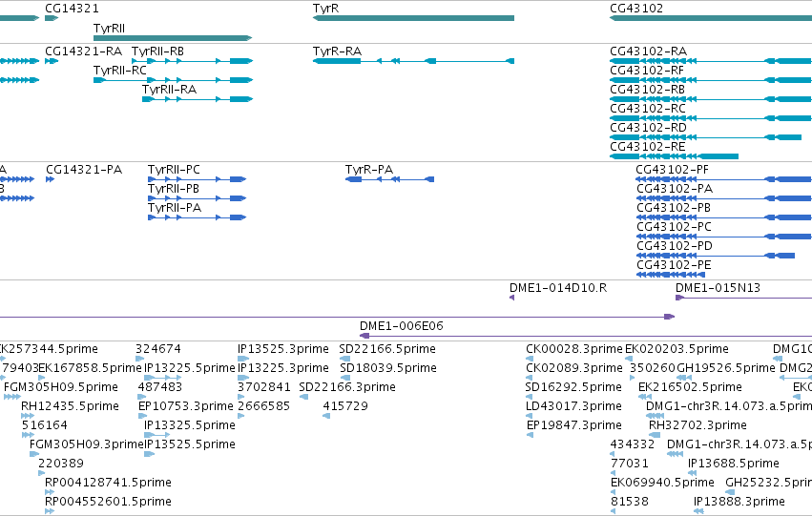The image size is (812, 516).
Task: Select the CG43102-PB protein label
Action: [674, 208]
